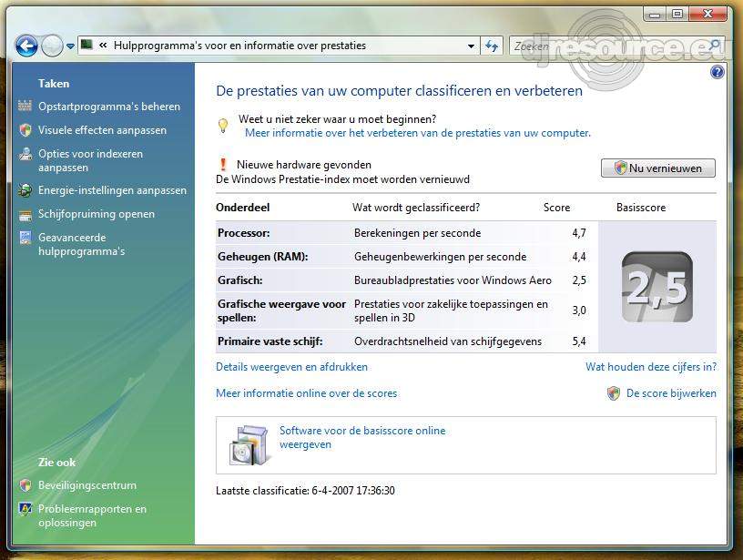
Task: Open Meer informatie over het verbeteren link
Action: point(417,133)
